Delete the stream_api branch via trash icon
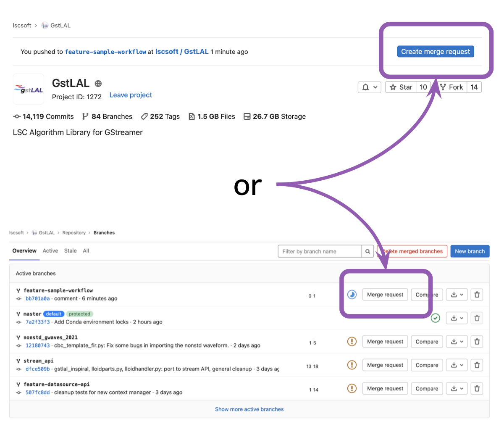This screenshot has width=504, height=432. [x=477, y=365]
